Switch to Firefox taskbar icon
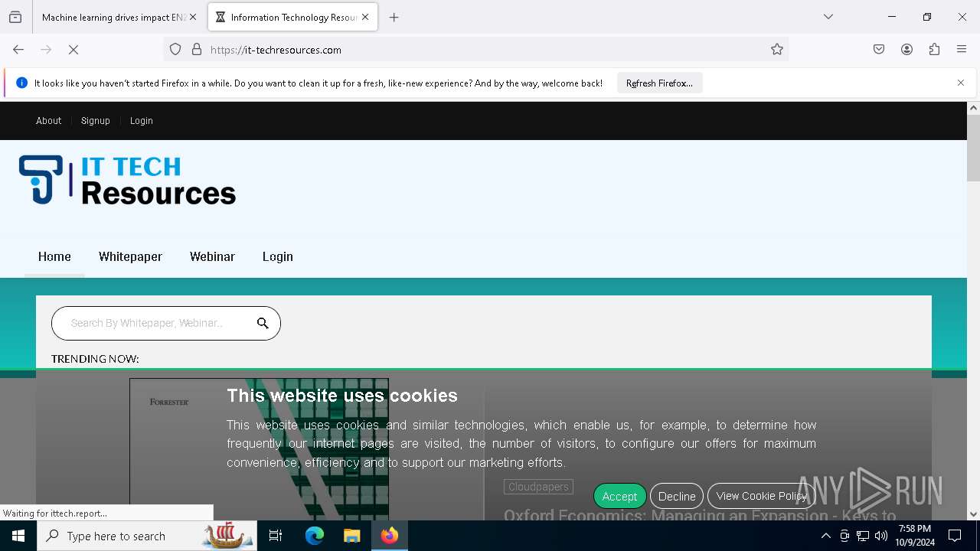 pyautogui.click(x=390, y=536)
